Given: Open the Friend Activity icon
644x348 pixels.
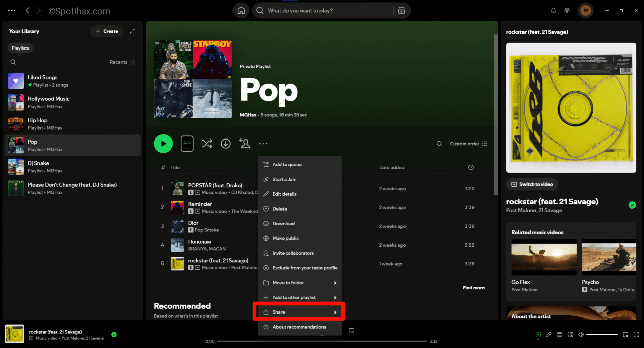Looking at the screenshot, I should coord(567,11).
